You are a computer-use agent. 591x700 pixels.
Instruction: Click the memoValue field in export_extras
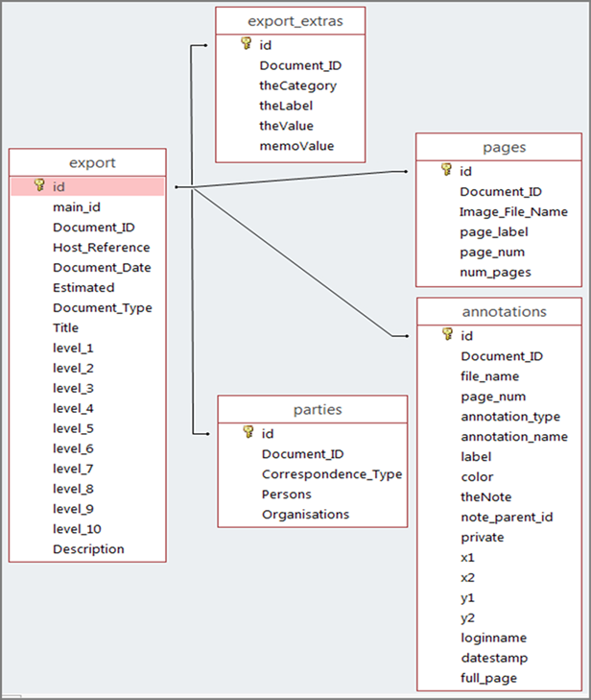pyautogui.click(x=297, y=146)
